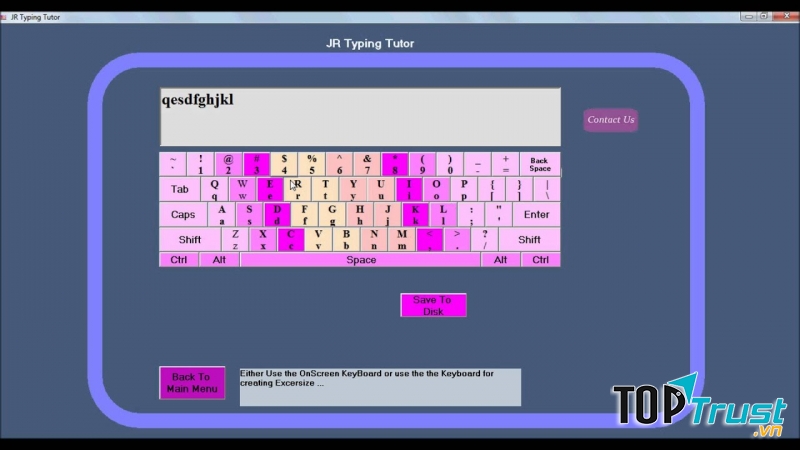
Task: Click the tilde key
Action: (173, 164)
